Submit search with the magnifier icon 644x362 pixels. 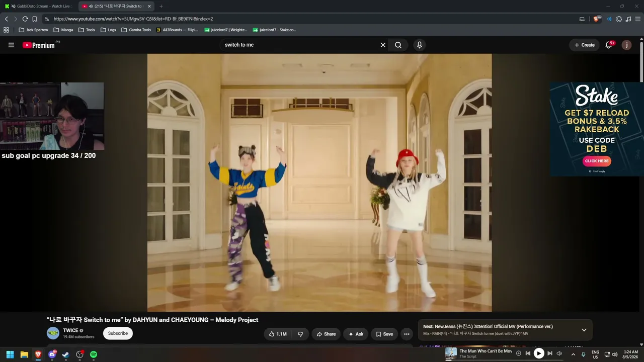click(x=398, y=45)
